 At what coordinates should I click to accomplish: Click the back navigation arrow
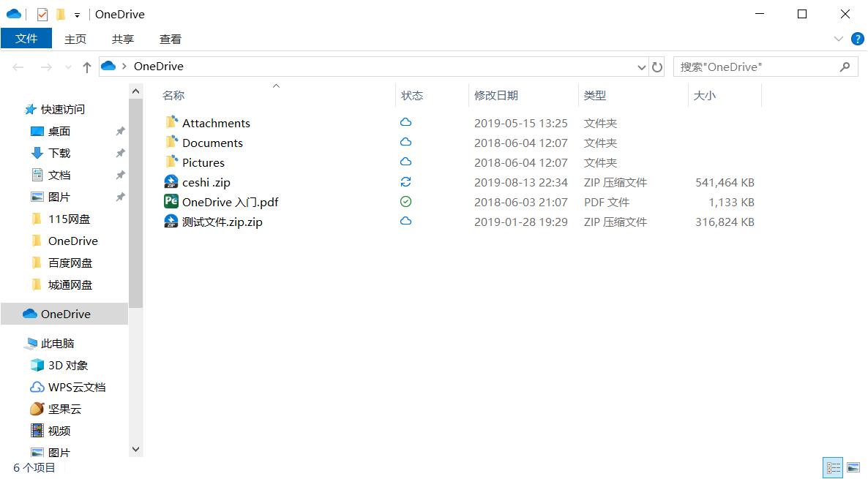(x=18, y=66)
